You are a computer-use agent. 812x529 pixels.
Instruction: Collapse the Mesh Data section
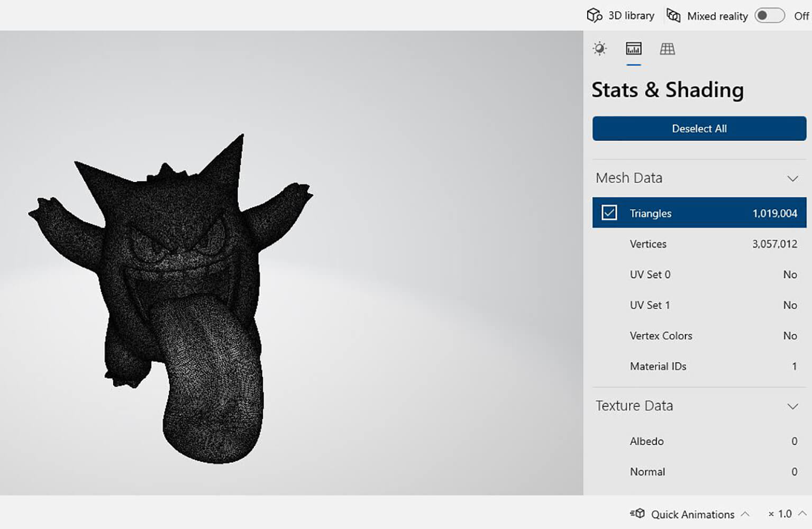(792, 178)
